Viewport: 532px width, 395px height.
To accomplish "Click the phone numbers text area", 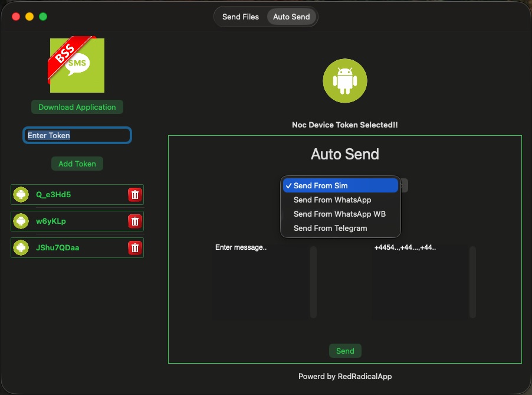I will [x=420, y=282].
